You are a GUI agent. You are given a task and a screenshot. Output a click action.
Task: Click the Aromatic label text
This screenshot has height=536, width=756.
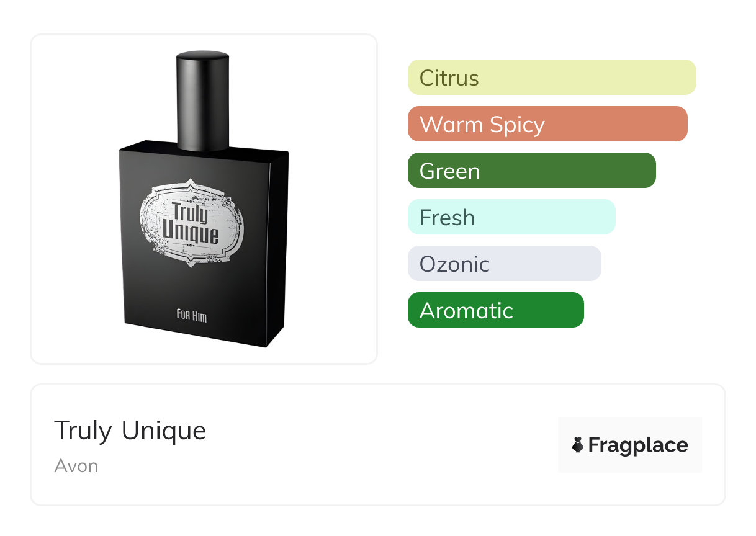coord(466,311)
